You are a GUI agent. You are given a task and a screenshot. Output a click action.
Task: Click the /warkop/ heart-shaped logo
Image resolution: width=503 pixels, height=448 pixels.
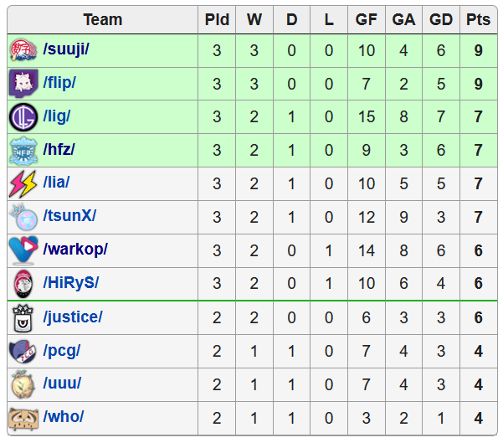click(23, 250)
